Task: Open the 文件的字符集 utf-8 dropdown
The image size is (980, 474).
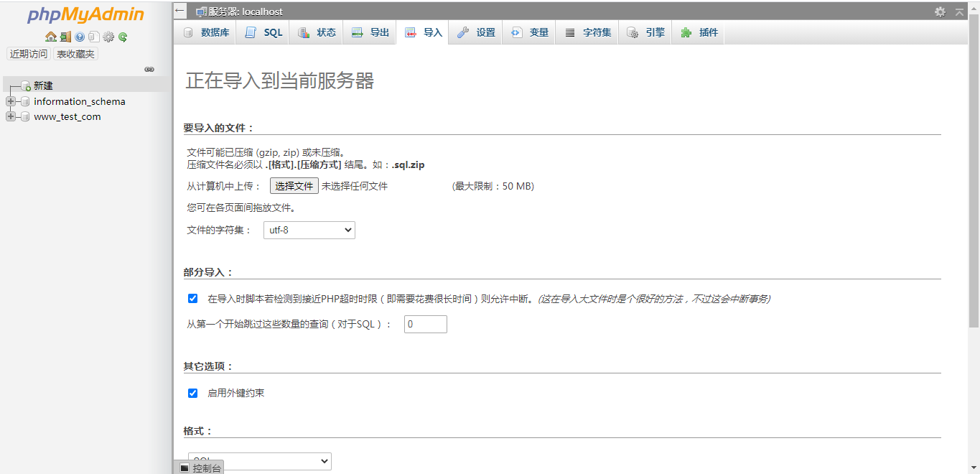Action: tap(309, 230)
